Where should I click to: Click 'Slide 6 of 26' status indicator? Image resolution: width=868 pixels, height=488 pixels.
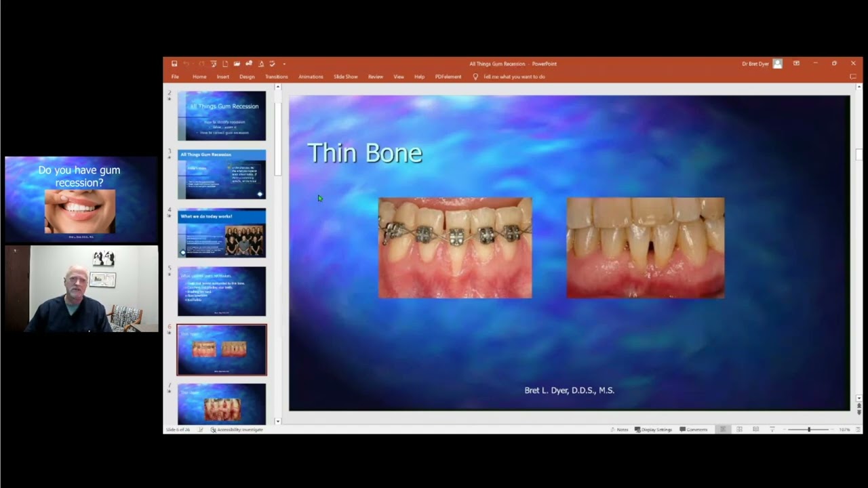tap(178, 430)
